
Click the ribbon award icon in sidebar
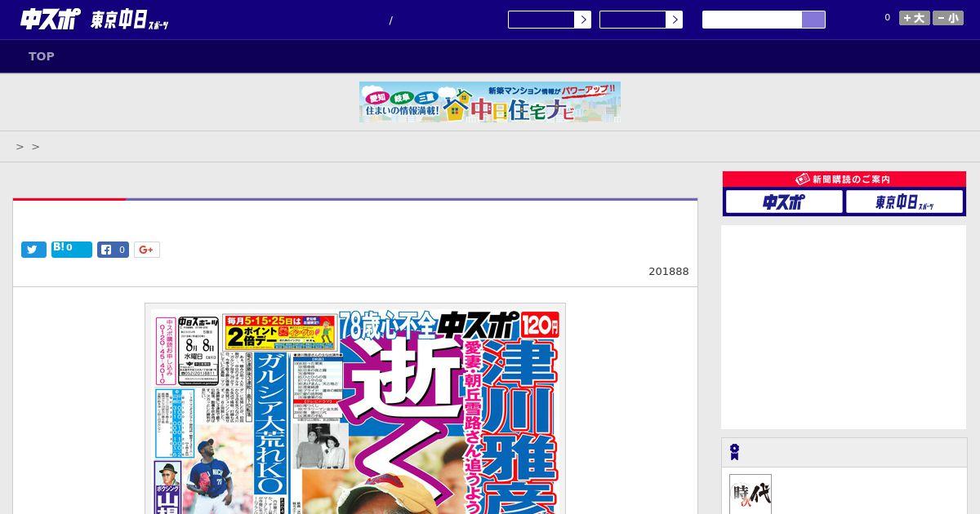734,452
